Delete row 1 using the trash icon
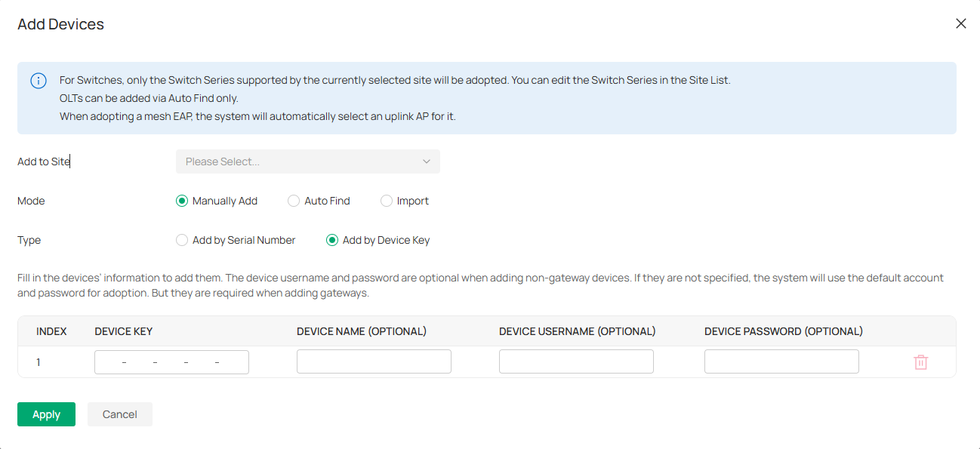980x449 pixels. tap(920, 362)
